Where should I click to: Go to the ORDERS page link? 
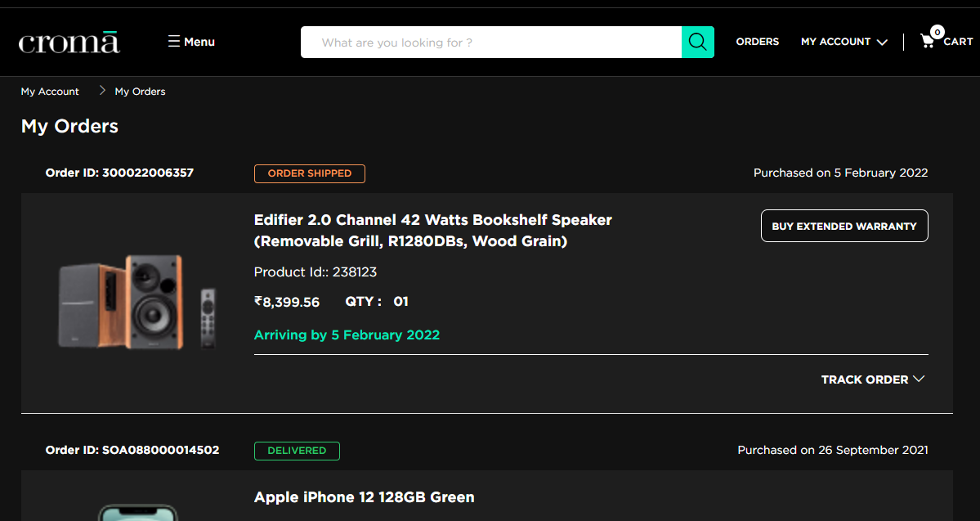[x=757, y=42]
